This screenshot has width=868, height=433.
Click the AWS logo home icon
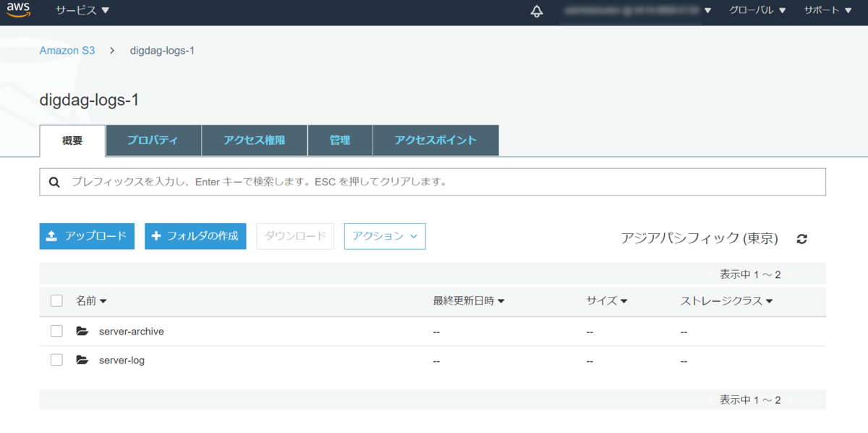[x=19, y=10]
